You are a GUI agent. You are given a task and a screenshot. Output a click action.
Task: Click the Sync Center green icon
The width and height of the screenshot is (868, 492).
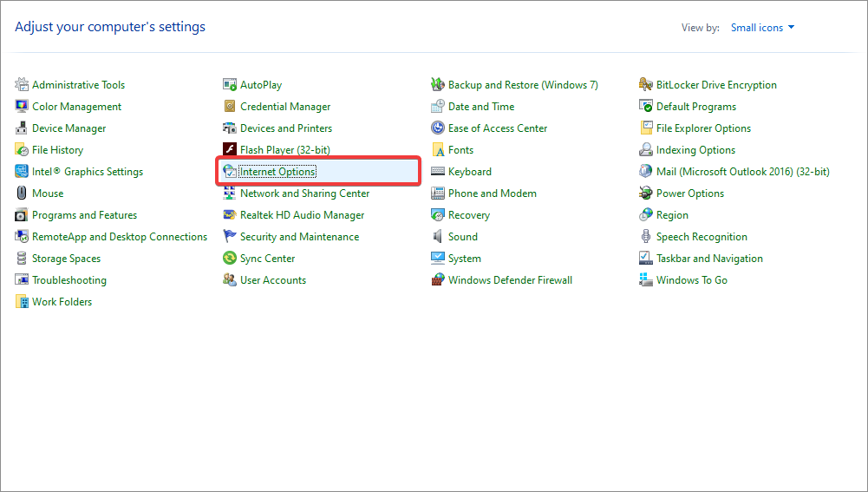pyautogui.click(x=230, y=259)
